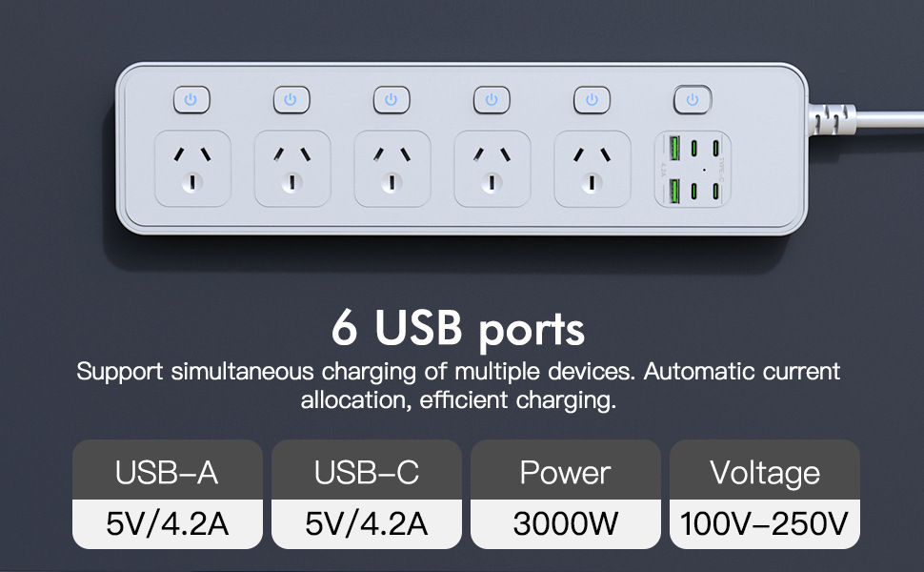Click the fourth power switch button
Viewport: 924px width, 572px height.
[x=492, y=100]
